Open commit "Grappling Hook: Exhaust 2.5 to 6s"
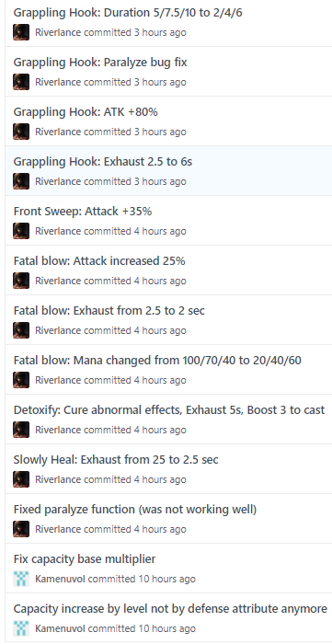Image resolution: width=332 pixels, height=644 pixels. coord(103,162)
